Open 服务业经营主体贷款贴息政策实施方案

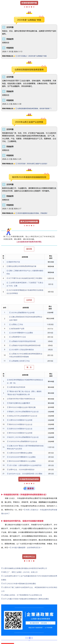(22, 266)
